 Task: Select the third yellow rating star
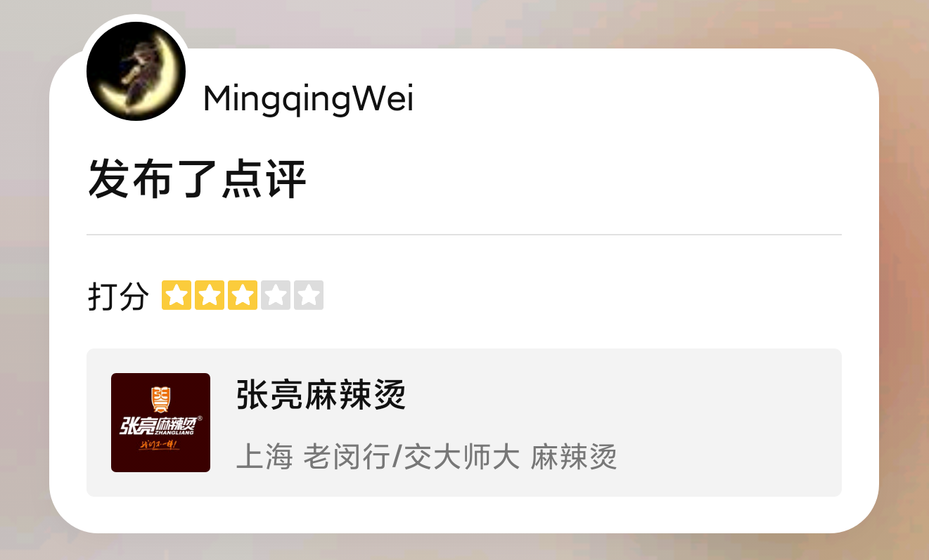[243, 295]
